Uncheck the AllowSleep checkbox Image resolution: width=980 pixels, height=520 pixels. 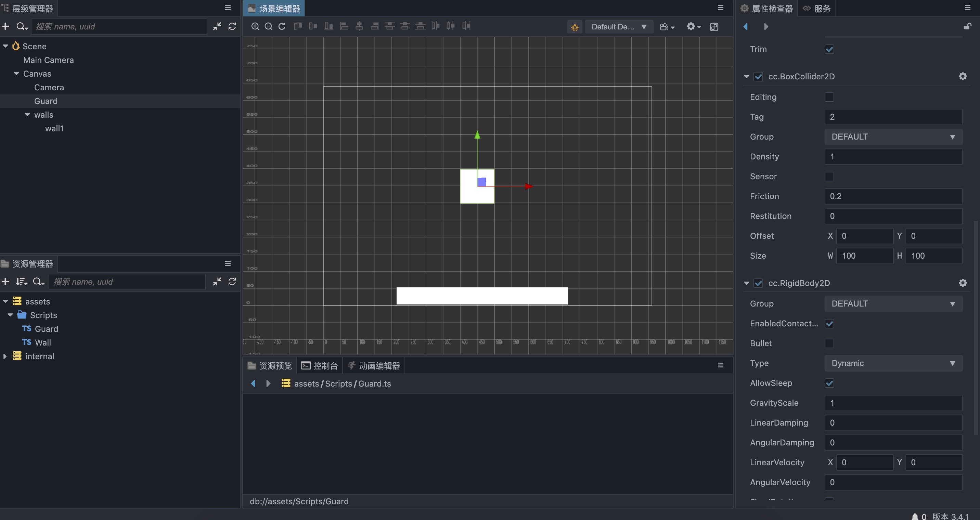[829, 383]
